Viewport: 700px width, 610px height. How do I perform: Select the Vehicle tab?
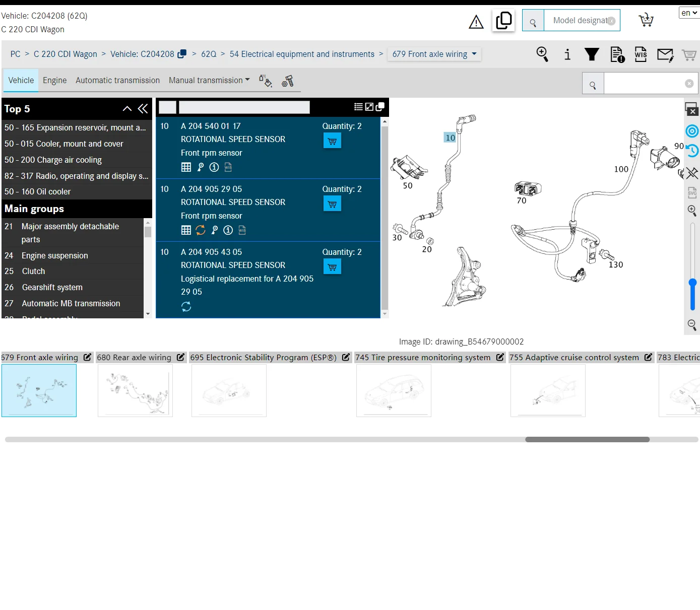(x=21, y=81)
